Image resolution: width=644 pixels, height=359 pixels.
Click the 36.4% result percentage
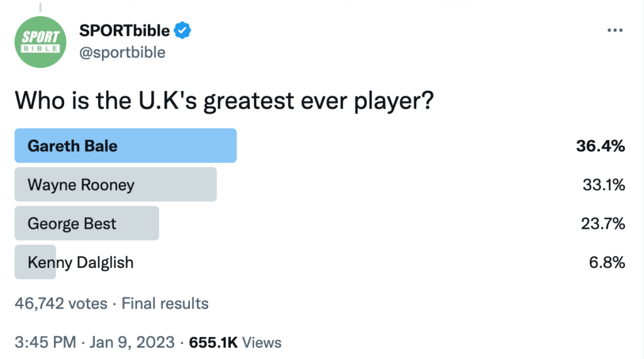point(600,146)
